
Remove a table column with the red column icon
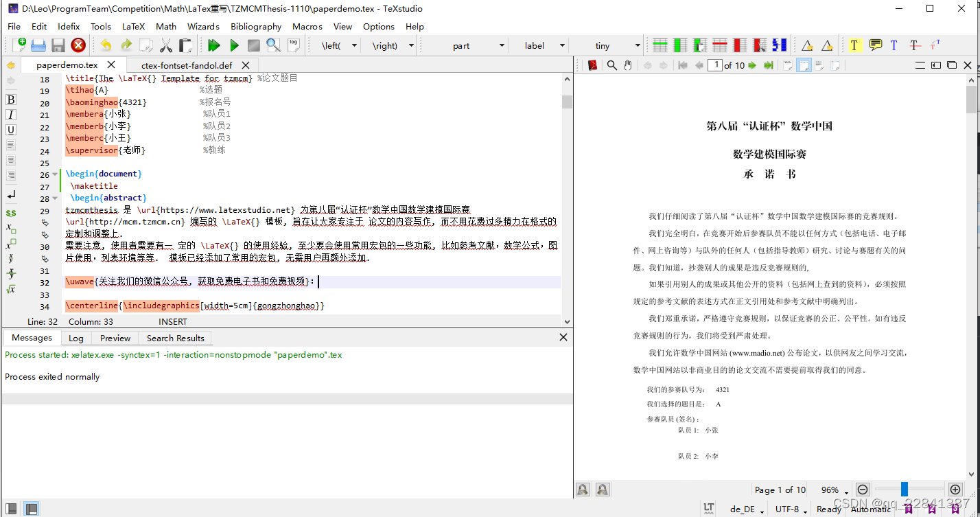pos(740,45)
